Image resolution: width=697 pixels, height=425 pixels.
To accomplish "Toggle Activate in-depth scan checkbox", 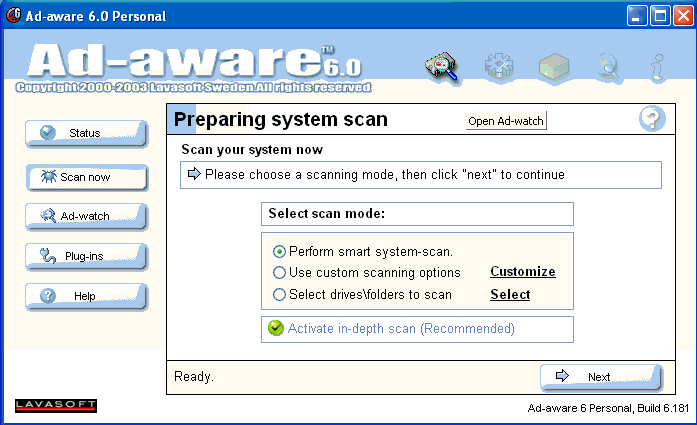I will pos(276,328).
